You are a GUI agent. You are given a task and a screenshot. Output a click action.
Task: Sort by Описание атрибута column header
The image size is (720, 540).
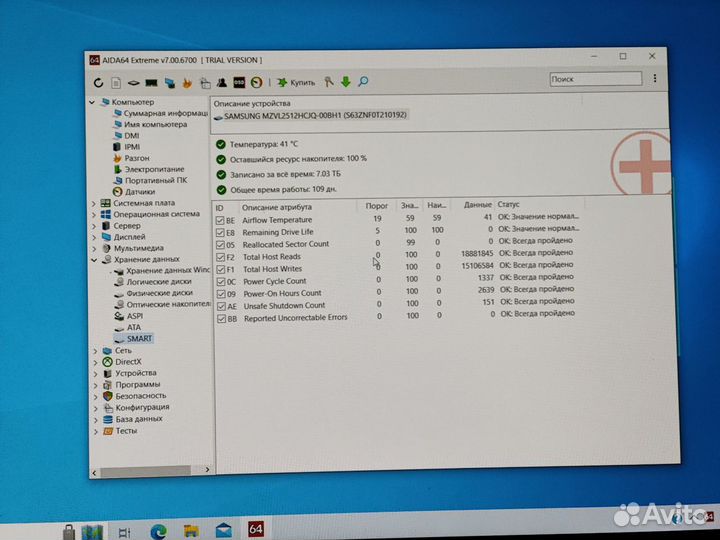pos(277,208)
